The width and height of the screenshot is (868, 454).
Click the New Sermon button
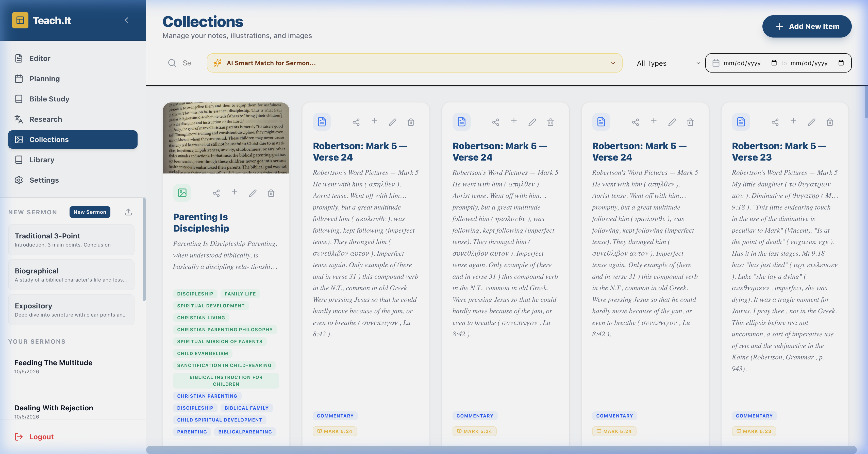(90, 212)
